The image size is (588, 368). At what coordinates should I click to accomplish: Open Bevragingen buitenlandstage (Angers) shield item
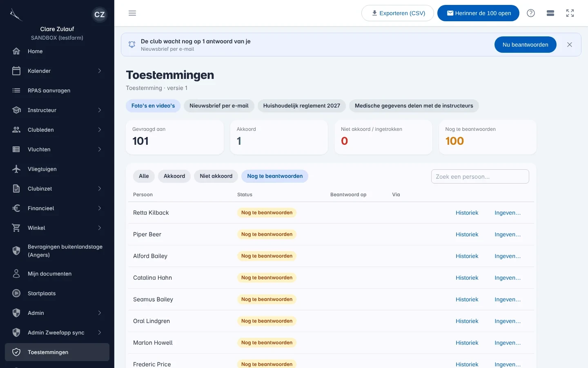[57, 251]
